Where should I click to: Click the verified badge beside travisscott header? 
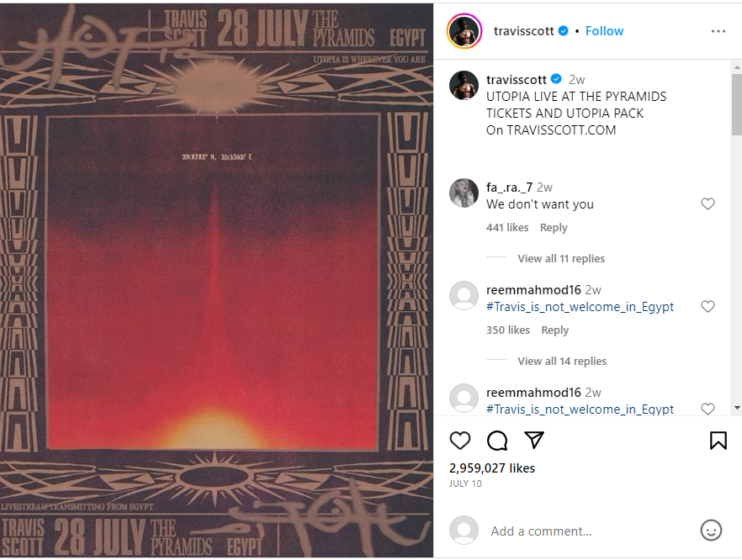coord(563,31)
